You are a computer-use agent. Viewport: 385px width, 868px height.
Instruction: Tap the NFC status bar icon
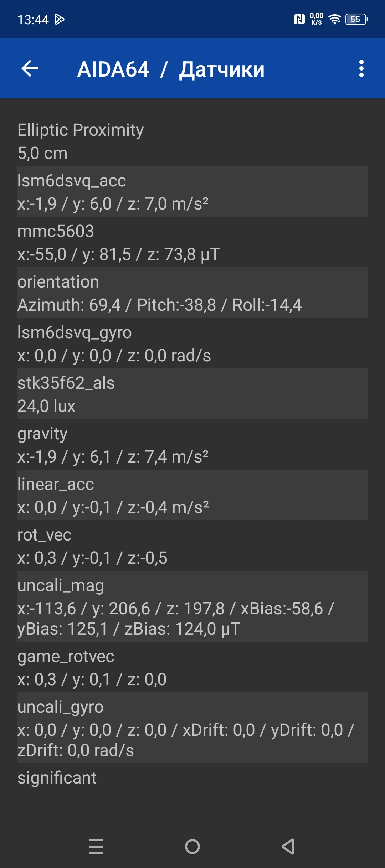[299, 19]
